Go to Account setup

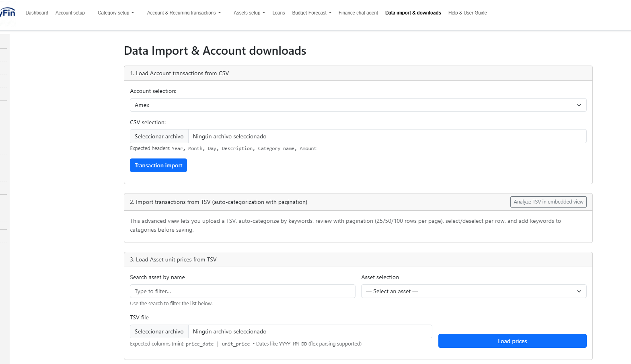(x=70, y=13)
